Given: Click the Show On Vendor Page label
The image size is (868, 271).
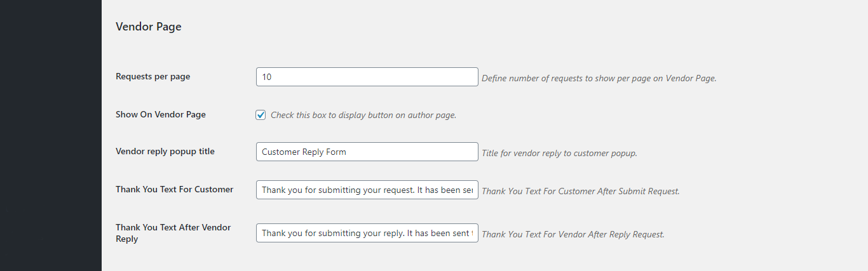Looking at the screenshot, I should click(161, 114).
